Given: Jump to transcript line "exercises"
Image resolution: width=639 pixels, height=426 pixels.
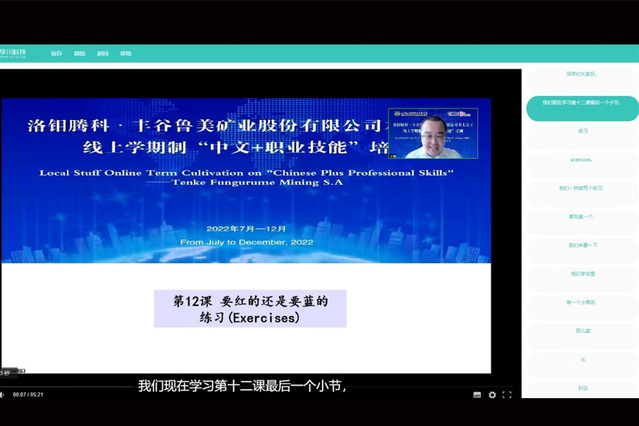Looking at the screenshot, I should (x=582, y=159).
